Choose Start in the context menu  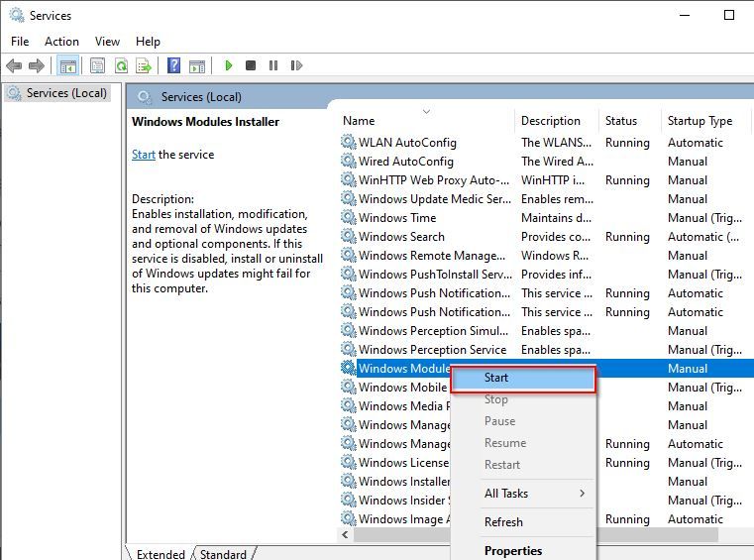click(523, 378)
